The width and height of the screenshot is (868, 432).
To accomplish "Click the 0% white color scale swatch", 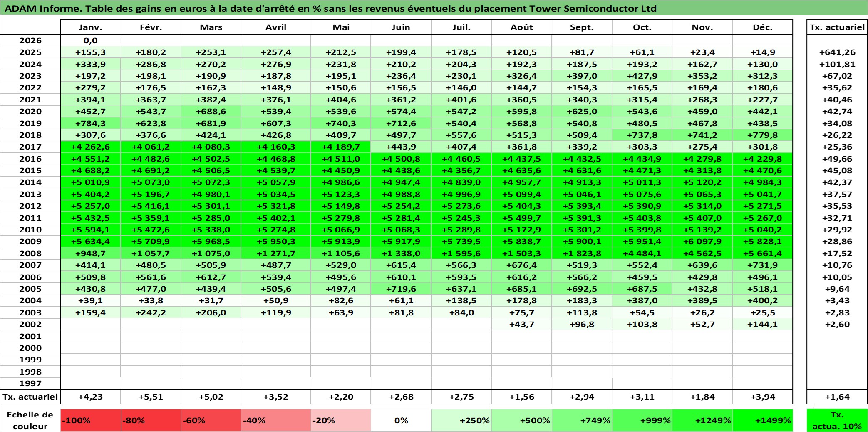I will click(x=401, y=420).
